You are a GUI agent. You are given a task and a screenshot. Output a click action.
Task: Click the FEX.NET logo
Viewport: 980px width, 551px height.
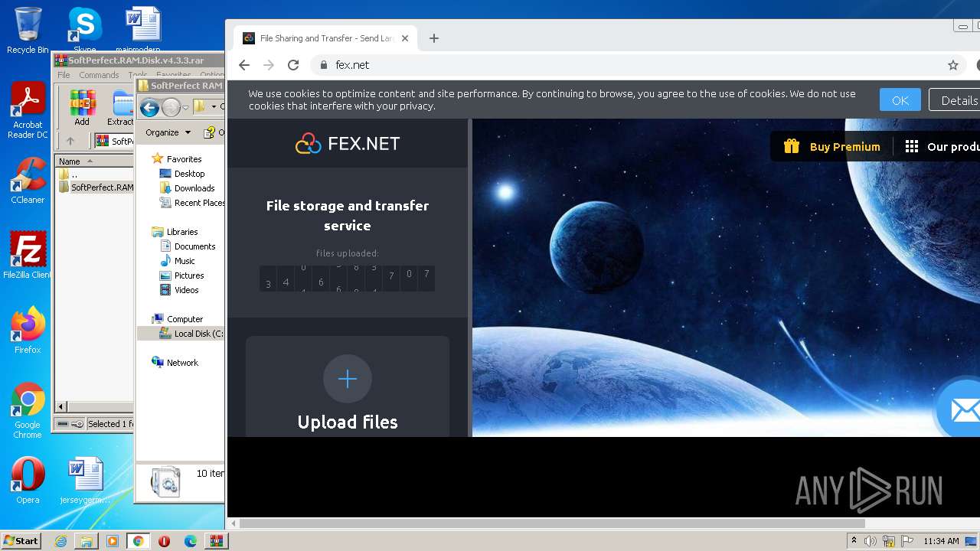tap(348, 143)
